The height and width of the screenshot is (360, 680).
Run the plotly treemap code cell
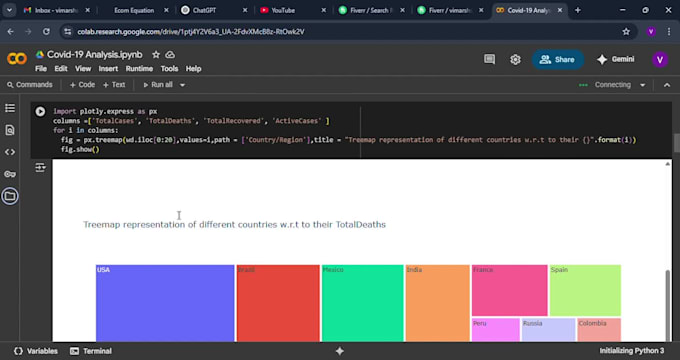pos(40,111)
